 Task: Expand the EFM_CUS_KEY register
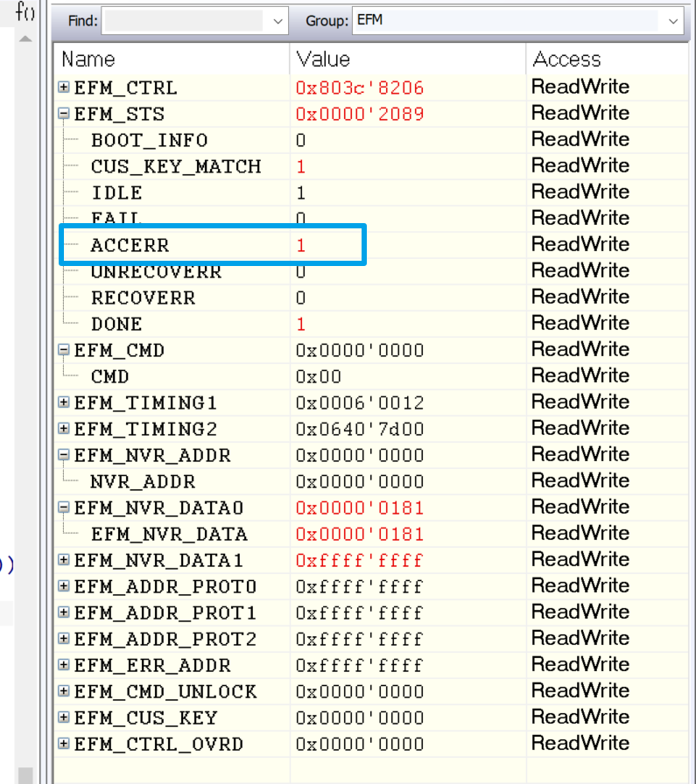click(x=64, y=717)
